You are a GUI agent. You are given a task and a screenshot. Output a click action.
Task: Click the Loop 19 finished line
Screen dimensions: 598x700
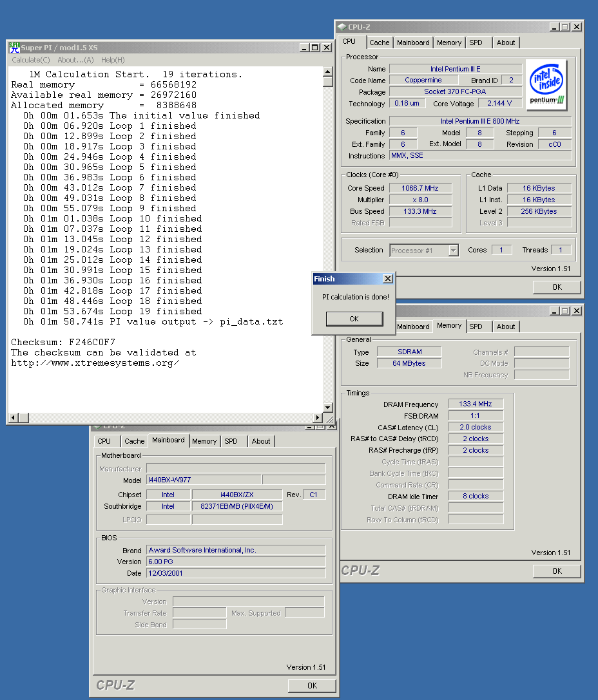click(113, 311)
